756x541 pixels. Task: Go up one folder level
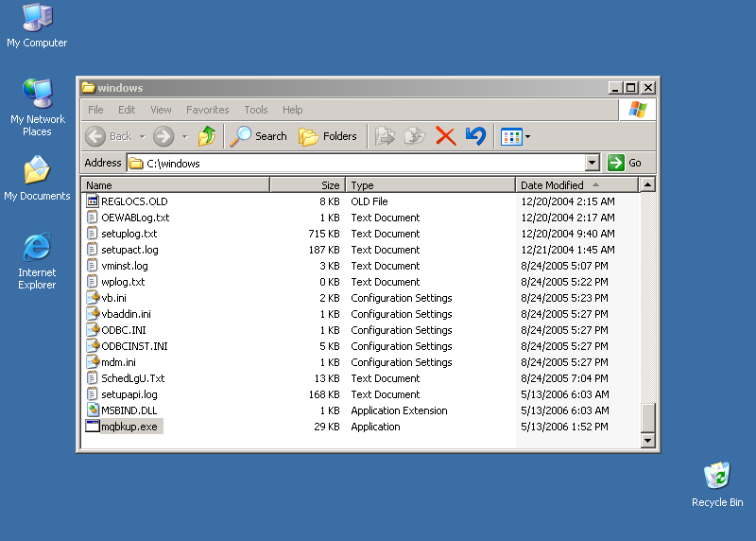(207, 136)
